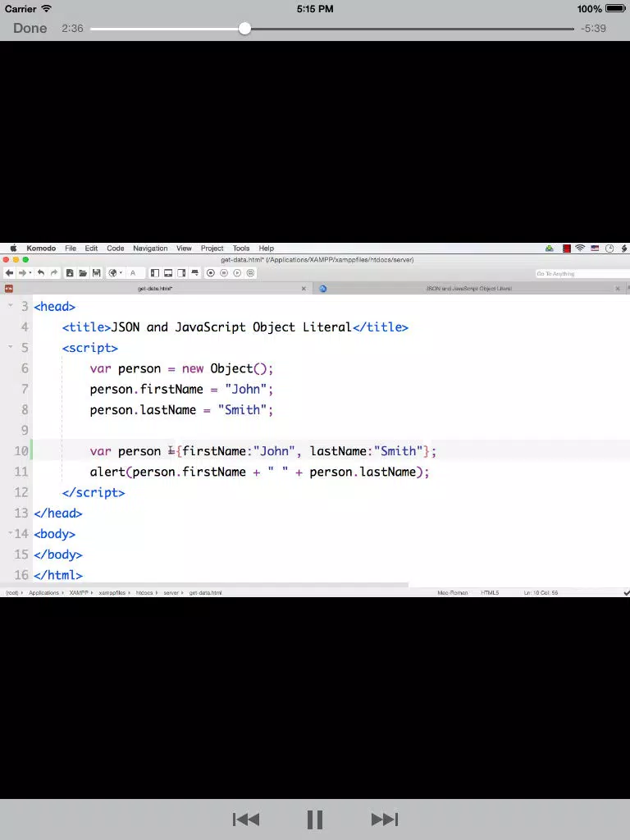
Task: Click the Open File folder icon
Action: (83, 272)
